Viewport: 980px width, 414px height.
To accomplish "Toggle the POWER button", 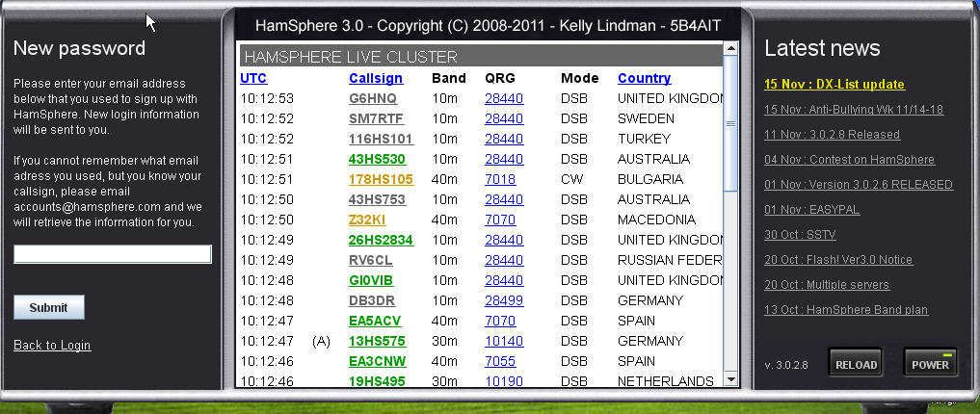I will click(x=930, y=364).
